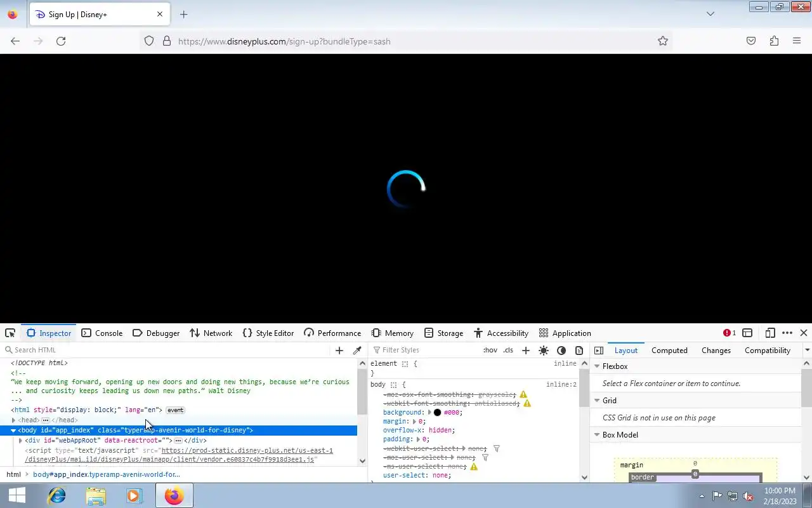Open the Network panel
812x508 pixels.
pyautogui.click(x=211, y=333)
